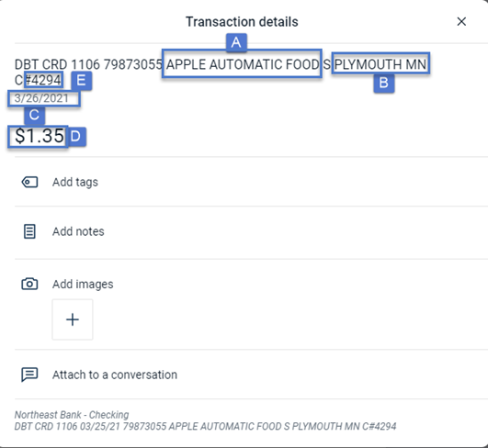Open Add tags option
488x448 pixels.
pyautogui.click(x=75, y=182)
